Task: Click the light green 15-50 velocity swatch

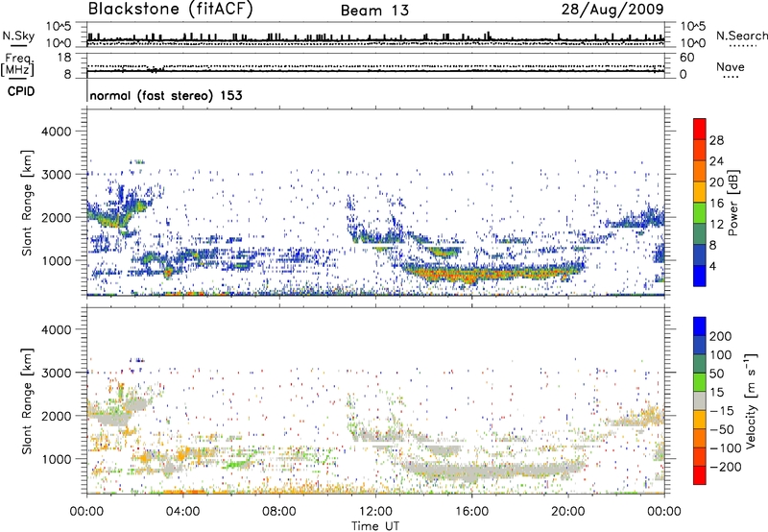Action: (700, 382)
